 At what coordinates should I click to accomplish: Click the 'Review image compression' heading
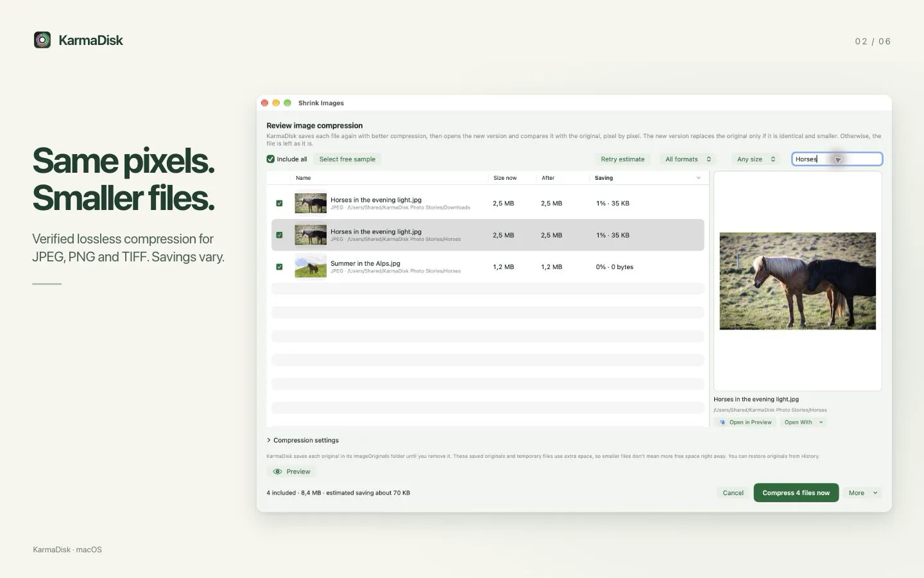[314, 125]
